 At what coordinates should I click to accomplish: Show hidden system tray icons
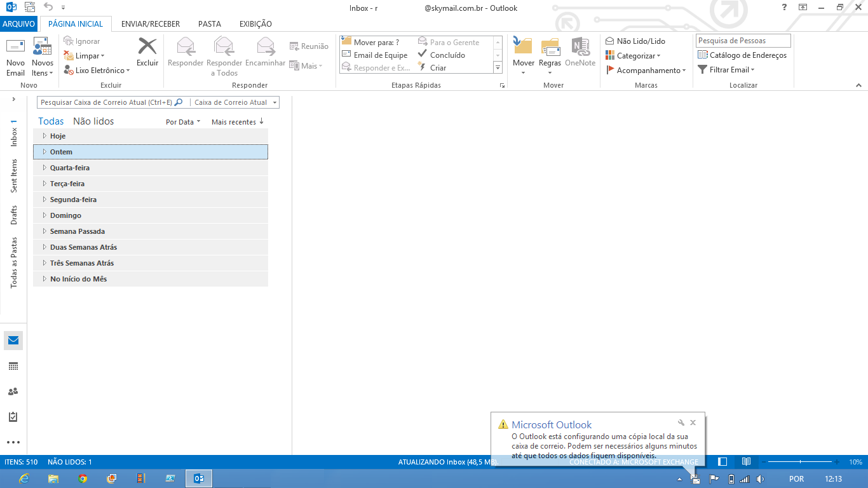(679, 479)
